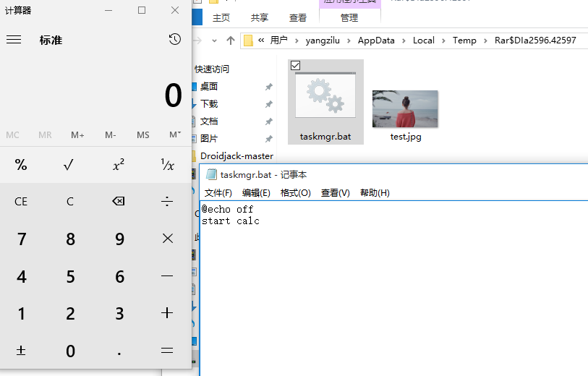Open the recent locations dropdown arrow
The width and height of the screenshot is (588, 376).
pos(214,40)
